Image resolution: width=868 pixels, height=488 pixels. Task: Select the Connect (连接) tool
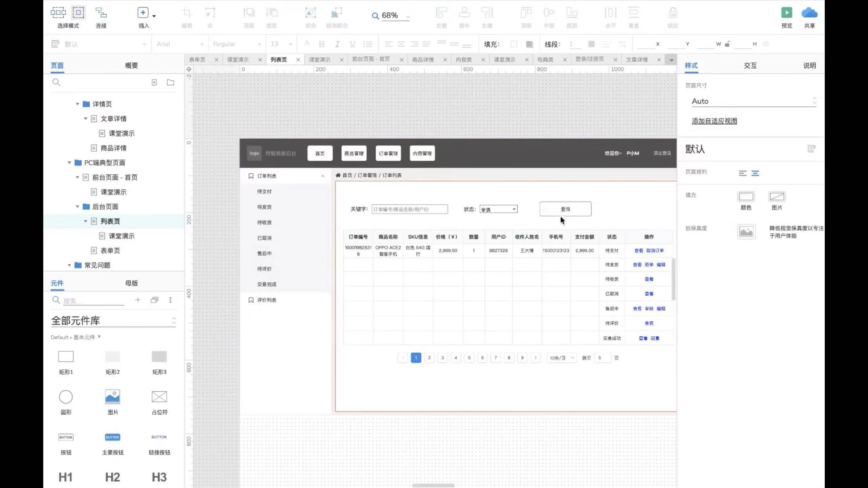click(101, 13)
